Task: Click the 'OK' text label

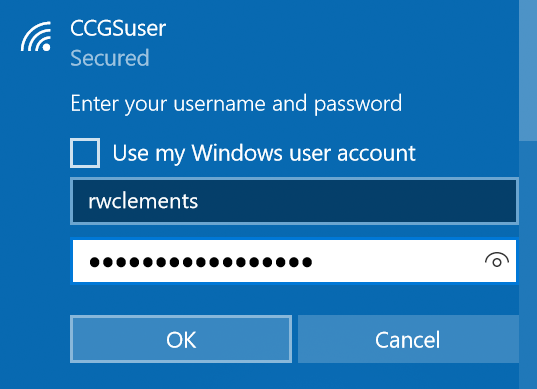Action: click(181, 340)
